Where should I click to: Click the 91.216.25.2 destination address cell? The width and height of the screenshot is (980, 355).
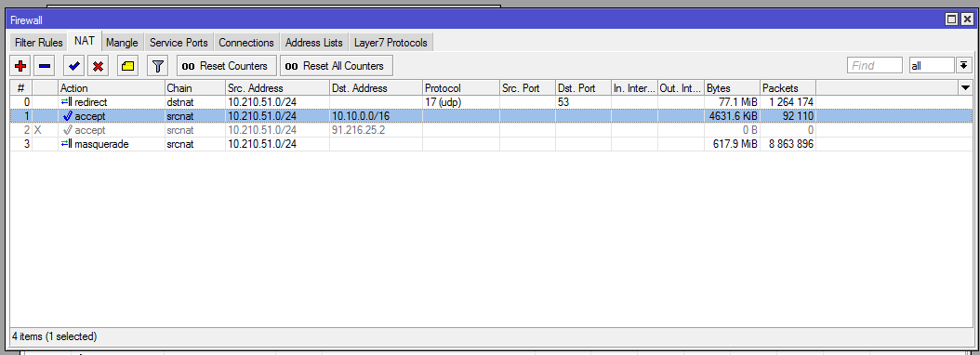tap(376, 130)
